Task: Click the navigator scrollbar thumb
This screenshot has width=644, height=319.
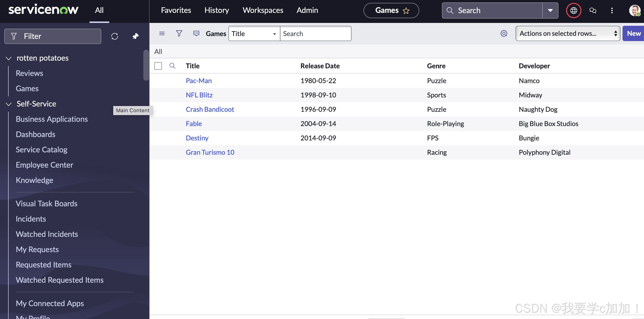Action: point(146,65)
